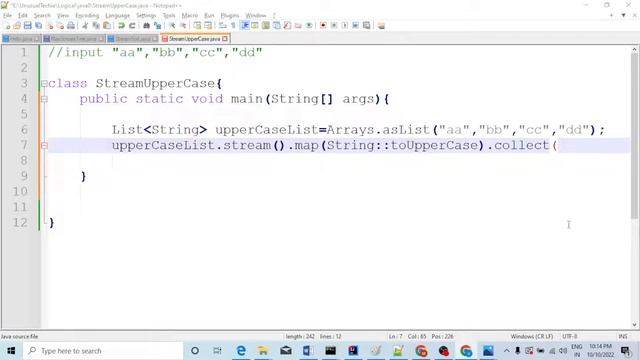Click the Zoom In toolbar icon

click(x=172, y=25)
